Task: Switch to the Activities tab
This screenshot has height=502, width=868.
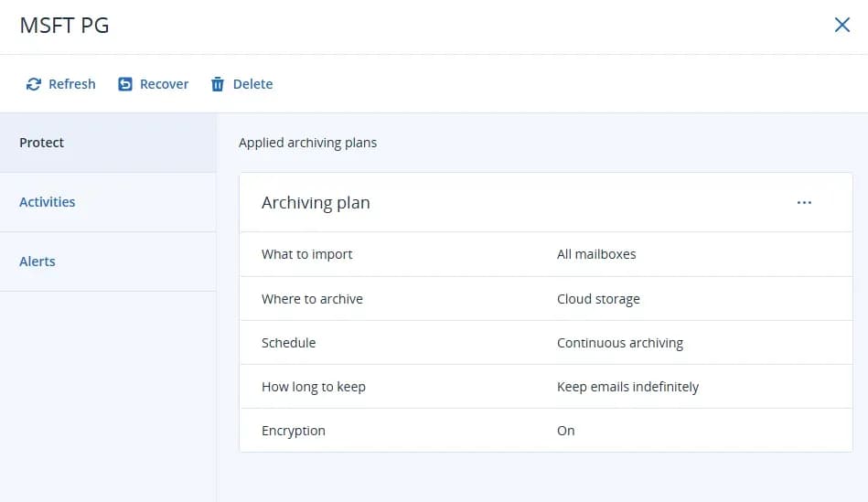Action: [x=48, y=202]
